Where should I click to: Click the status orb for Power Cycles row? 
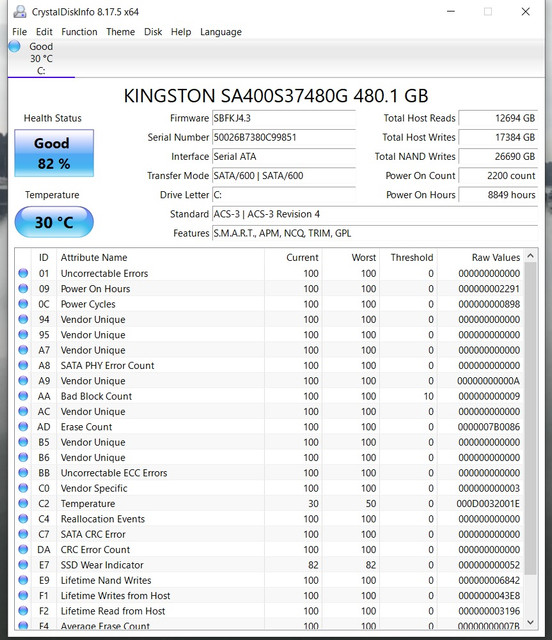23,304
